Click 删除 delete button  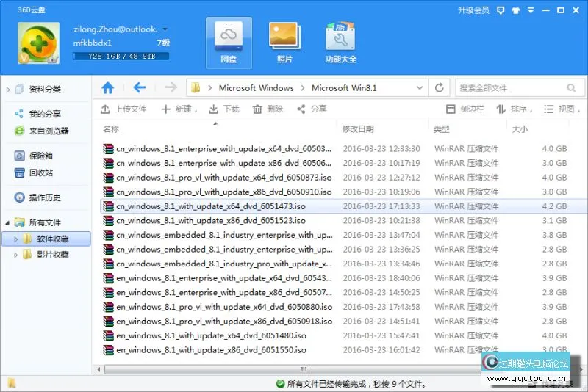(x=268, y=109)
